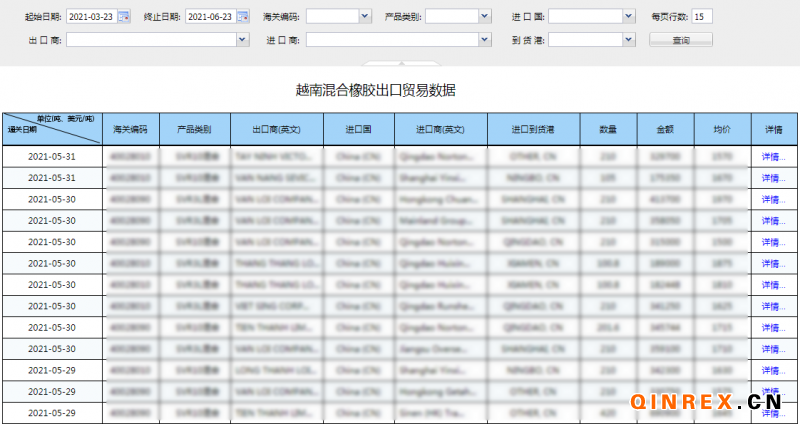800x424 pixels.
Task: Expand the 到货港 dropdown
Action: click(628, 40)
